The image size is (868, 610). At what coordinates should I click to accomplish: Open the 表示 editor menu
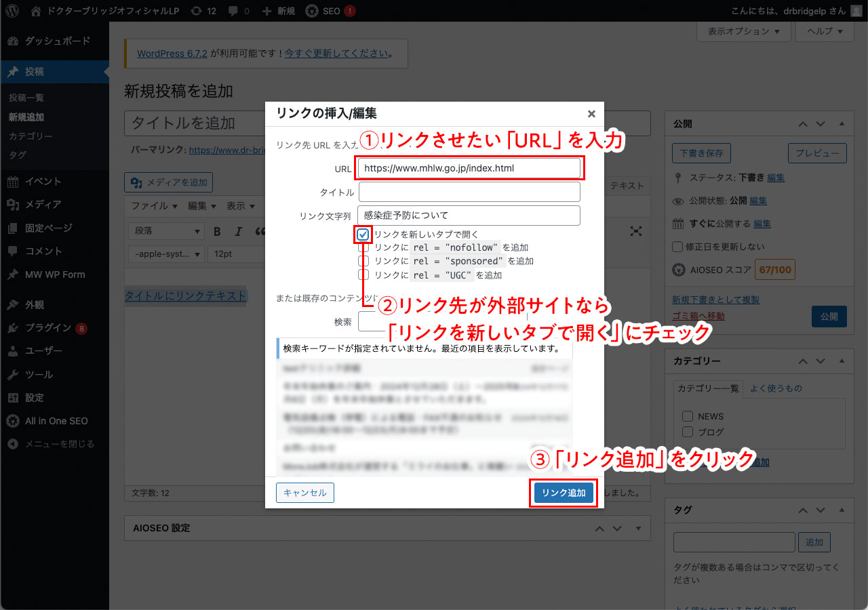240,205
